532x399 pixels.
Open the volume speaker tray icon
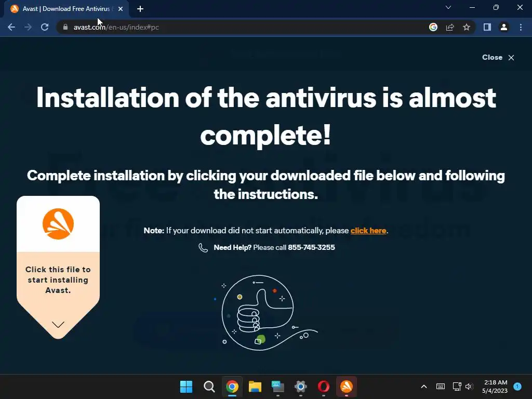(x=469, y=387)
